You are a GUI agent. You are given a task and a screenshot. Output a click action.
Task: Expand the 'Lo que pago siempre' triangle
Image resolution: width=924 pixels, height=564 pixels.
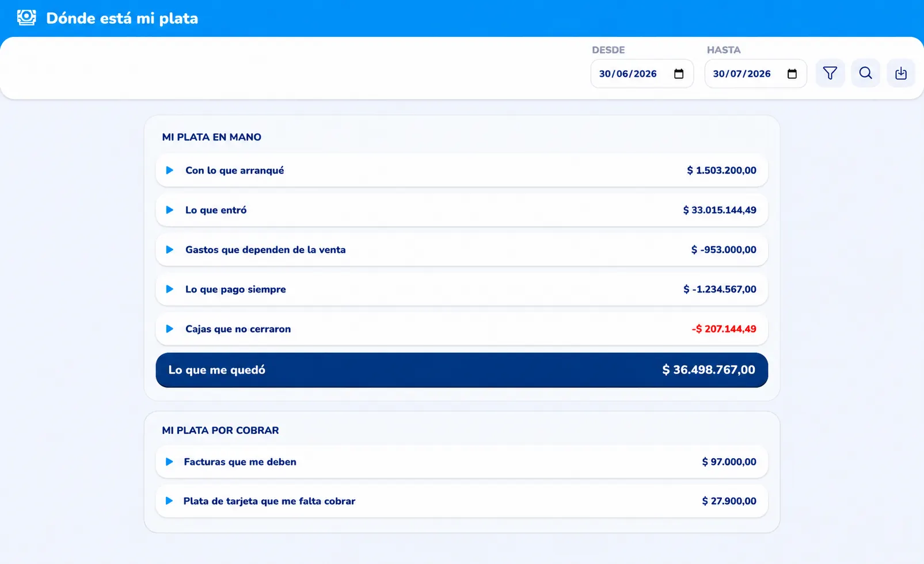pyautogui.click(x=170, y=289)
